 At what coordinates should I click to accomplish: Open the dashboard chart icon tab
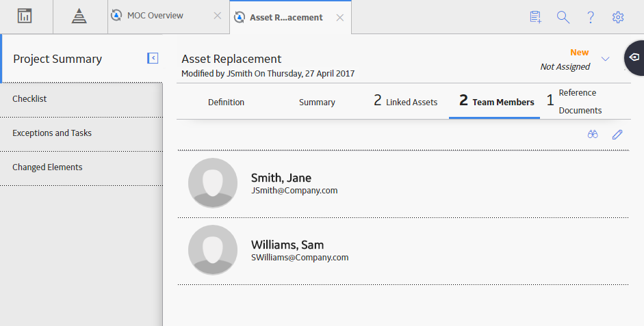[25, 16]
